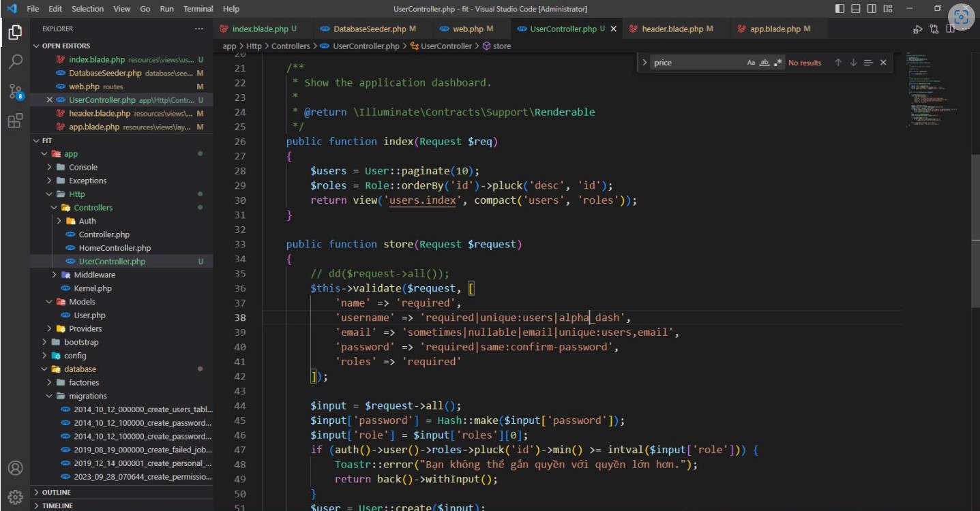Open the Manage gear icon
The width and height of the screenshot is (980, 511).
point(15,496)
